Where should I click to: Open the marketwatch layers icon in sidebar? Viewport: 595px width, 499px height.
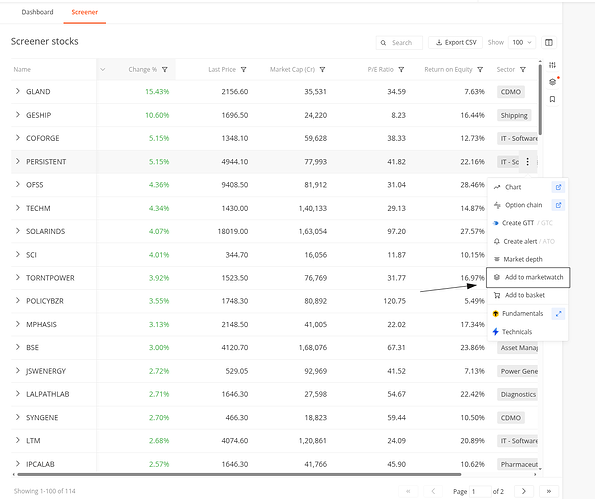click(552, 82)
